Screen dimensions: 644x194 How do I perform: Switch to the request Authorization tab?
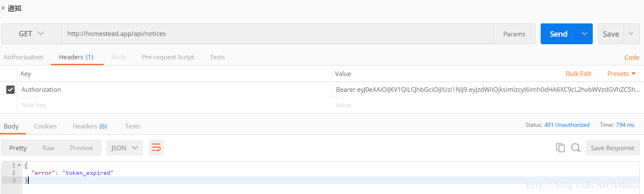pos(23,57)
